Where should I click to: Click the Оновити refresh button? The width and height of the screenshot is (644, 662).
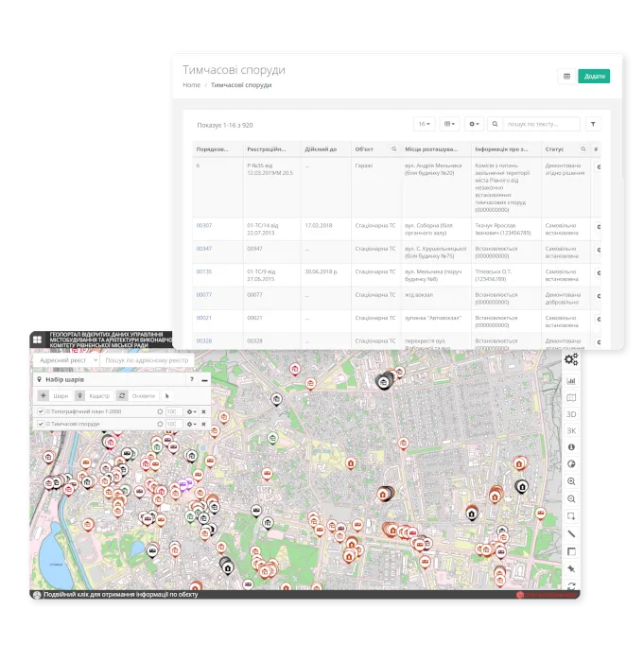tap(138, 396)
